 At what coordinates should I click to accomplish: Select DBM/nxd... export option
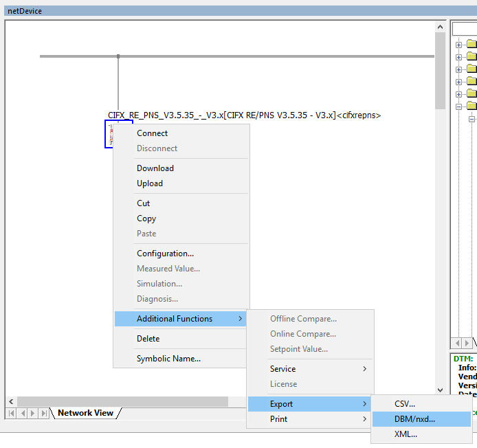[x=414, y=419]
